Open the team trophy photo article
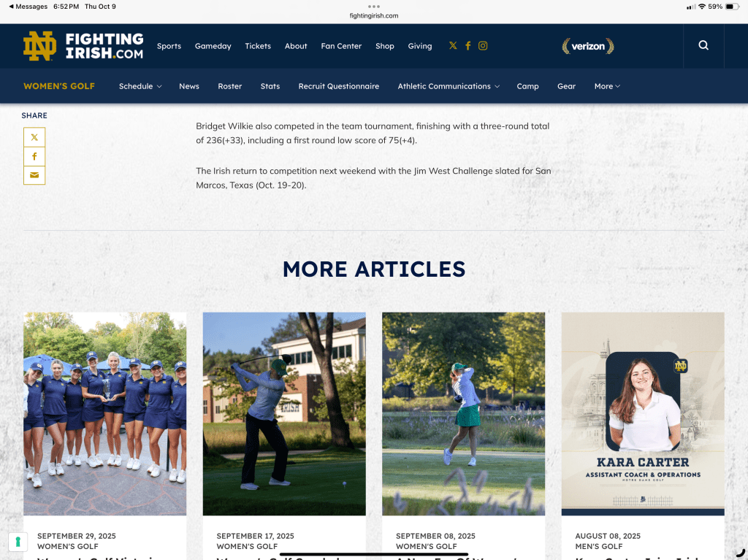 104,413
